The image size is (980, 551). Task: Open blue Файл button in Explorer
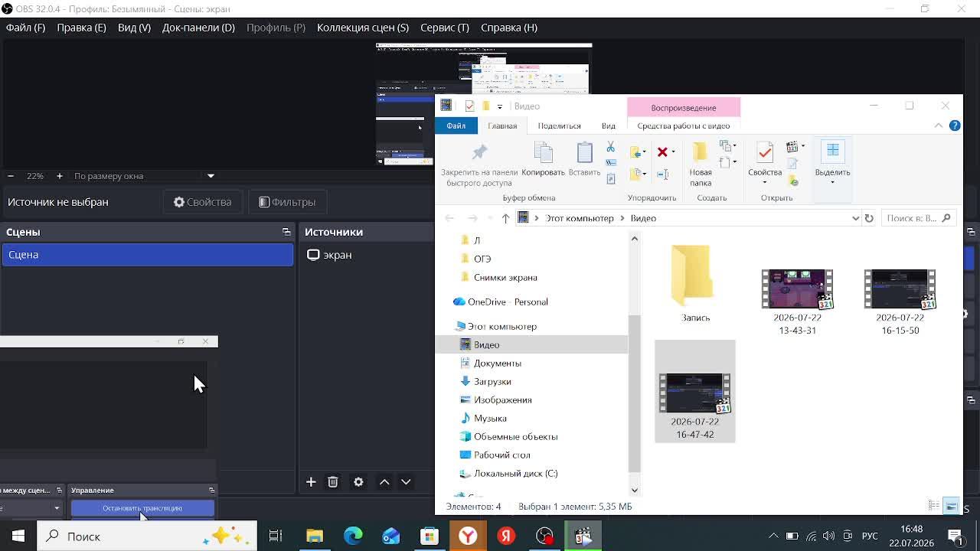[456, 126]
